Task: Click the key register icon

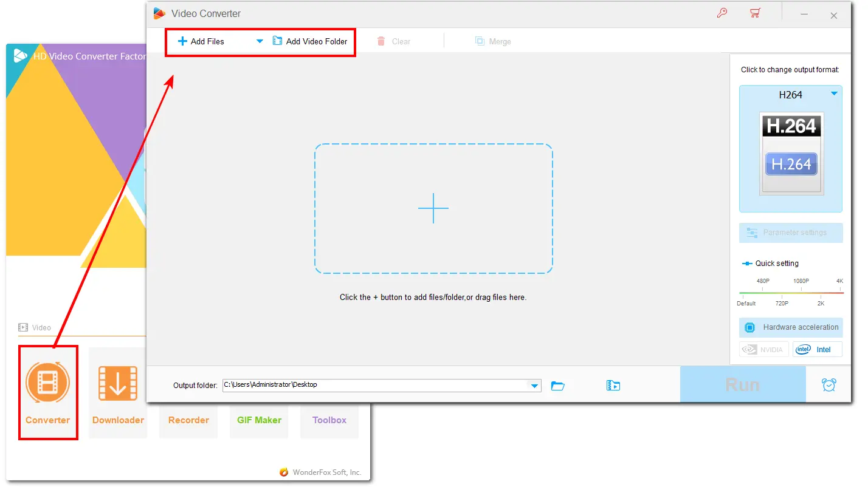Action: 722,13
